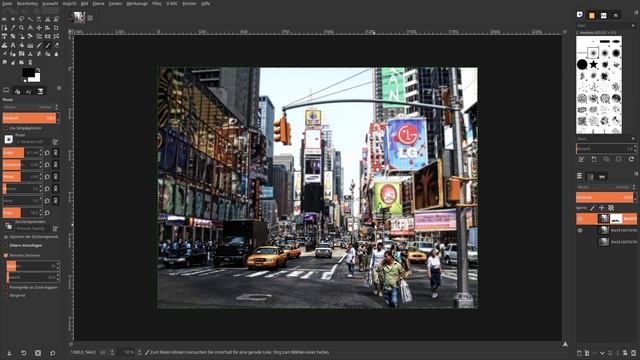
Task: Click the black foreground color swatch
Action: [28, 73]
